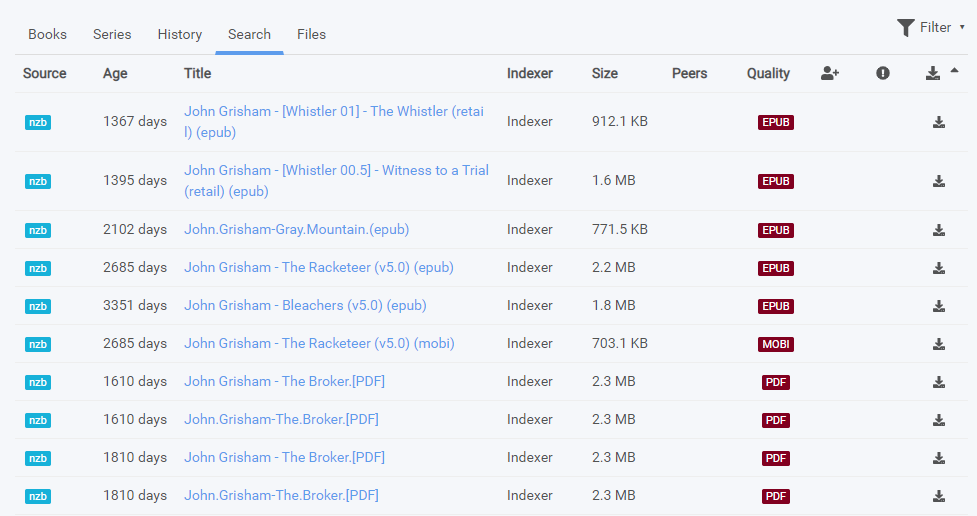The height and width of the screenshot is (516, 977).
Task: Switch to the Books tab
Action: click(x=47, y=34)
